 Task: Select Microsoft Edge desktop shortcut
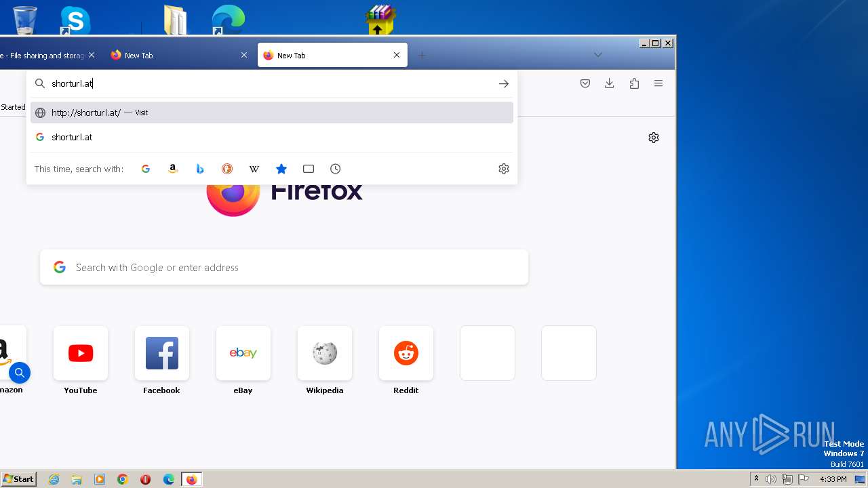pyautogui.click(x=228, y=20)
